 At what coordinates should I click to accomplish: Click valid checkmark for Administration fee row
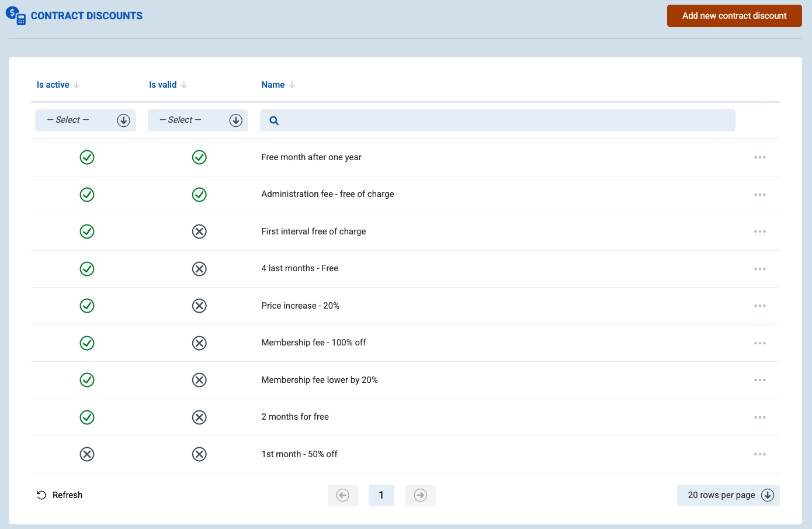[x=199, y=195]
